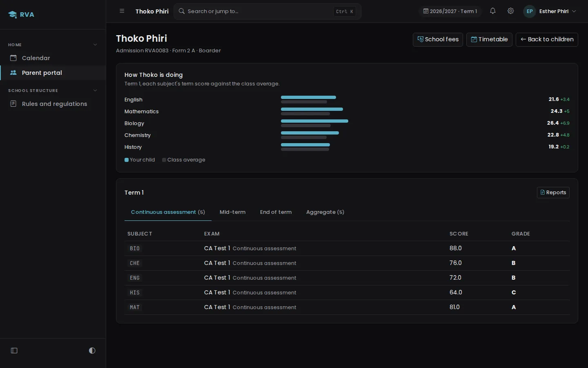
Task: Click the Search or jump to field
Action: (267, 11)
